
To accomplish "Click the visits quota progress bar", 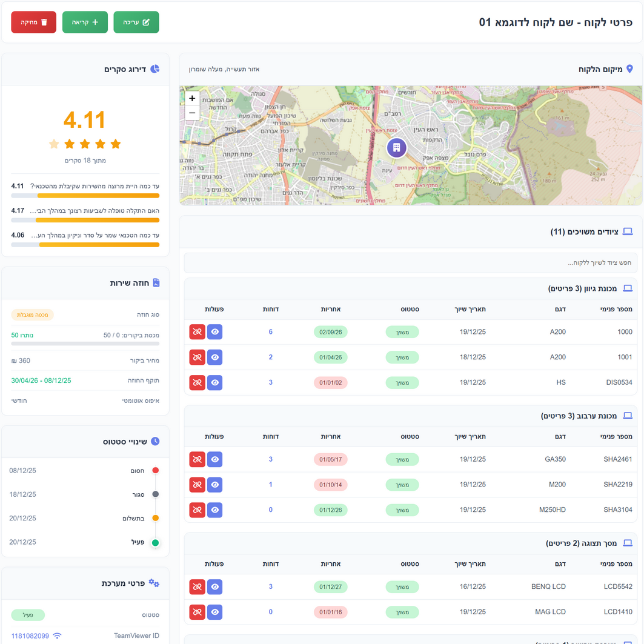I will click(x=85, y=344).
